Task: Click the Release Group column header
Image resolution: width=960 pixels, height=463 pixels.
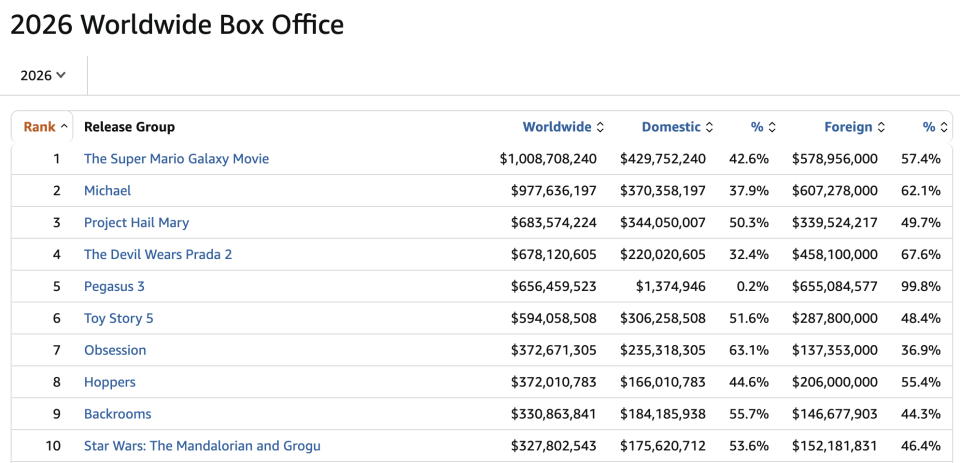Action: 129,127
